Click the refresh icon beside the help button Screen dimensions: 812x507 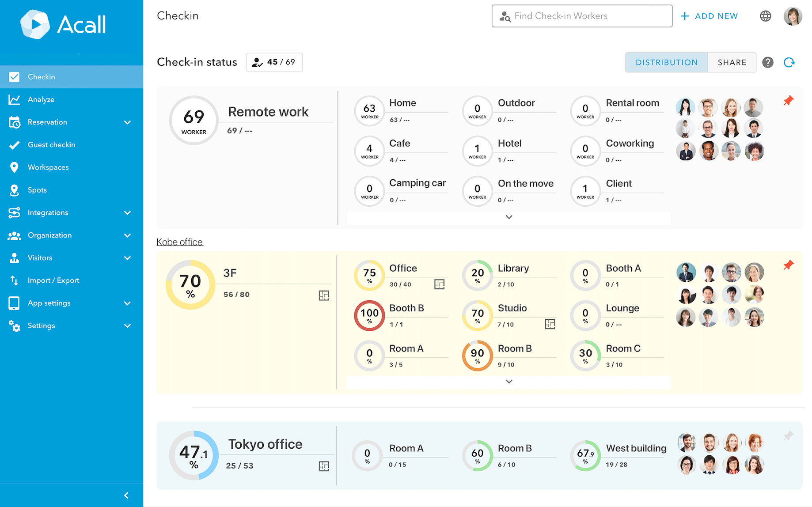coord(789,63)
